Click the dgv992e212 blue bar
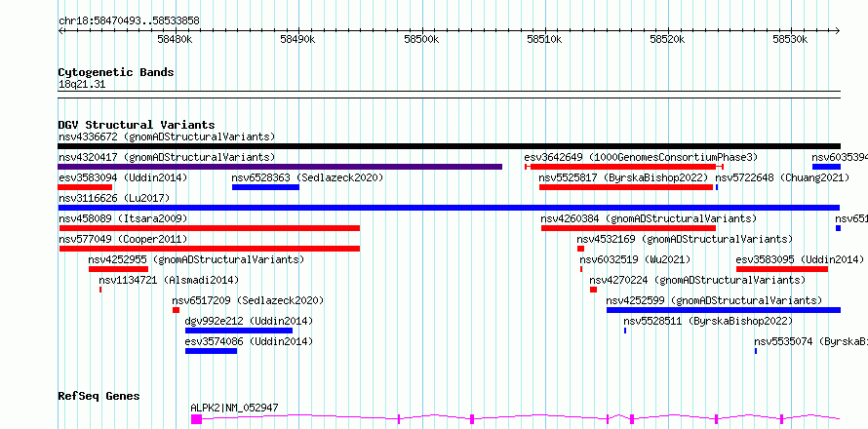 point(239,331)
